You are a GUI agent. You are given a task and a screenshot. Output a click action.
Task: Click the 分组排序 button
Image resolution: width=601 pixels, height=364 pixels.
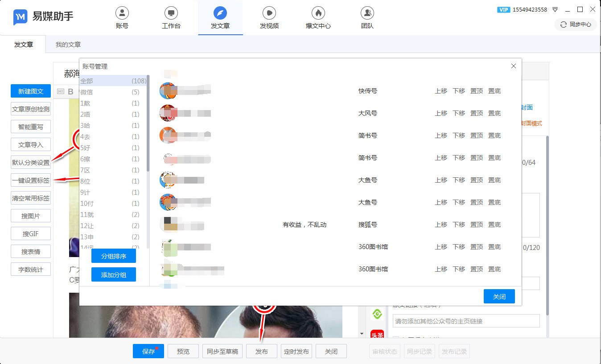(x=114, y=256)
